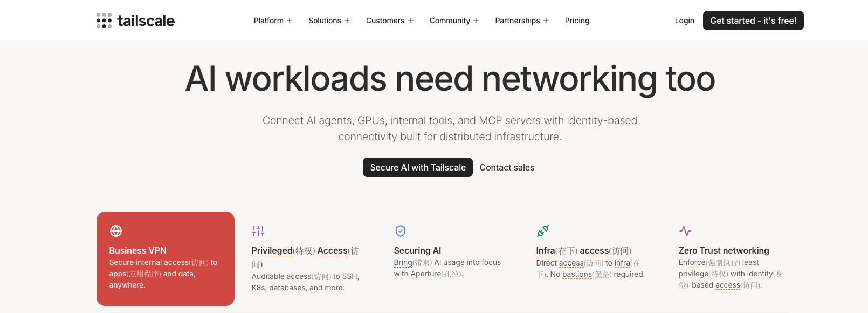Click Secure AI with Tailscale button
Screen dimensions: 868x313
(418, 167)
